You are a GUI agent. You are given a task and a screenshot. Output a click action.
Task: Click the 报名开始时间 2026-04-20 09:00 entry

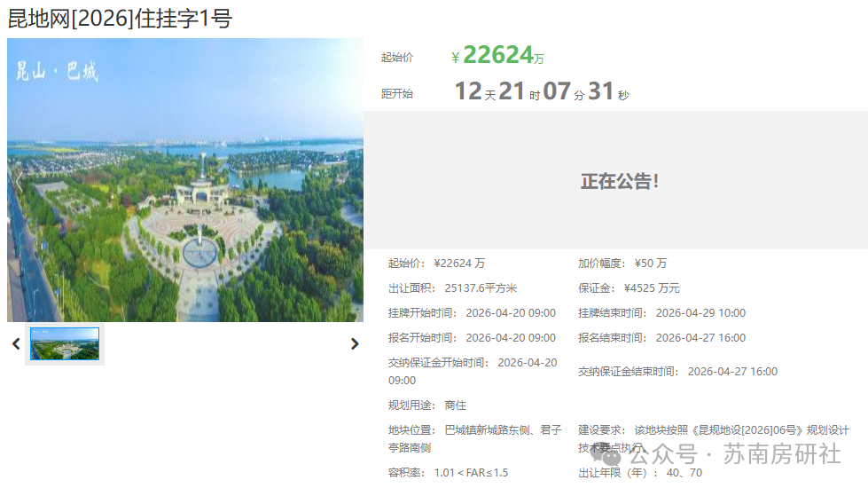(x=472, y=338)
